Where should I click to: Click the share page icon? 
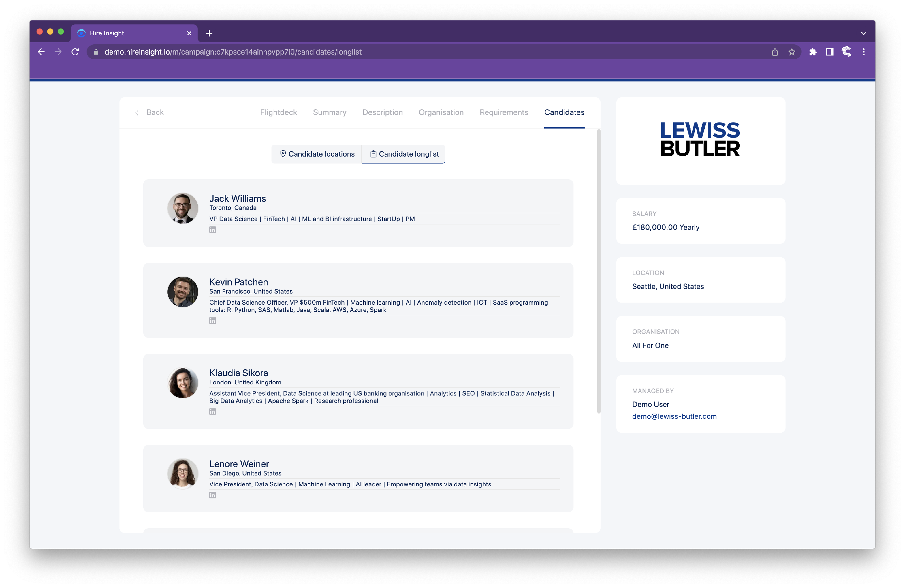click(x=775, y=52)
